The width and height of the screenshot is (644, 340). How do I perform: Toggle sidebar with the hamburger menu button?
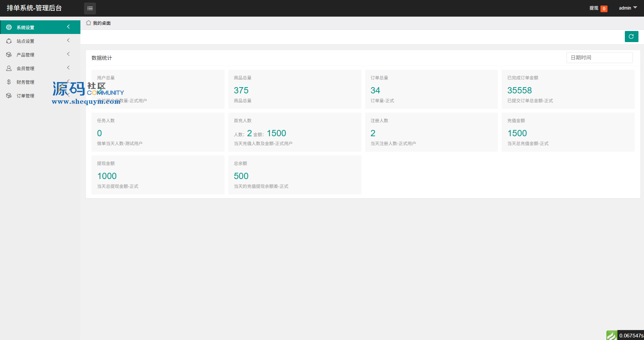(x=90, y=8)
